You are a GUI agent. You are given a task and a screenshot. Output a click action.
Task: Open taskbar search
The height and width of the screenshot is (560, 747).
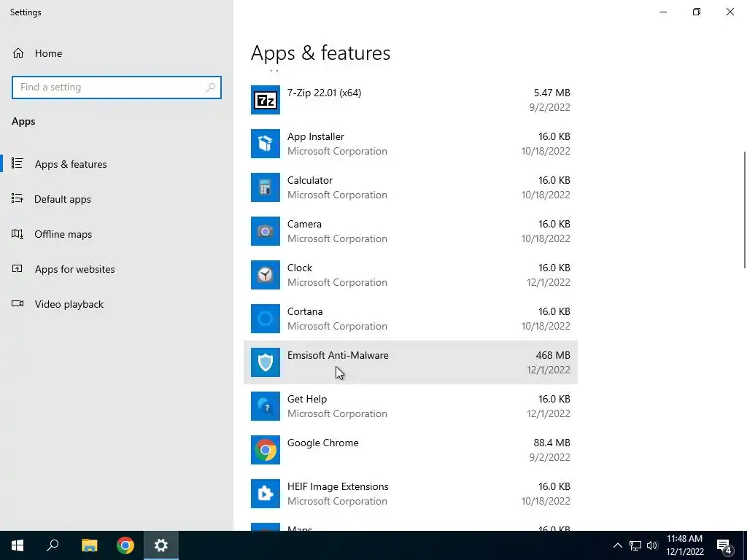pyautogui.click(x=53, y=545)
